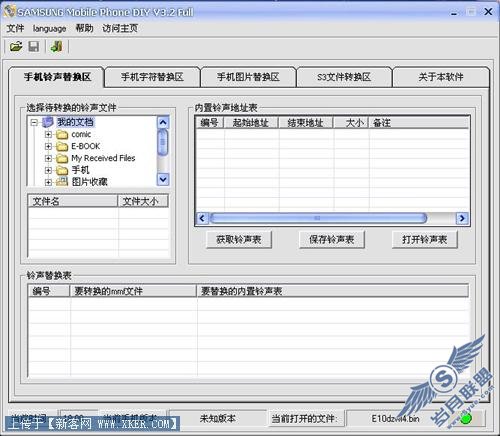The width and height of the screenshot is (500, 436).
Task: Switch to the 关于本软件 tab
Action: coord(441,77)
